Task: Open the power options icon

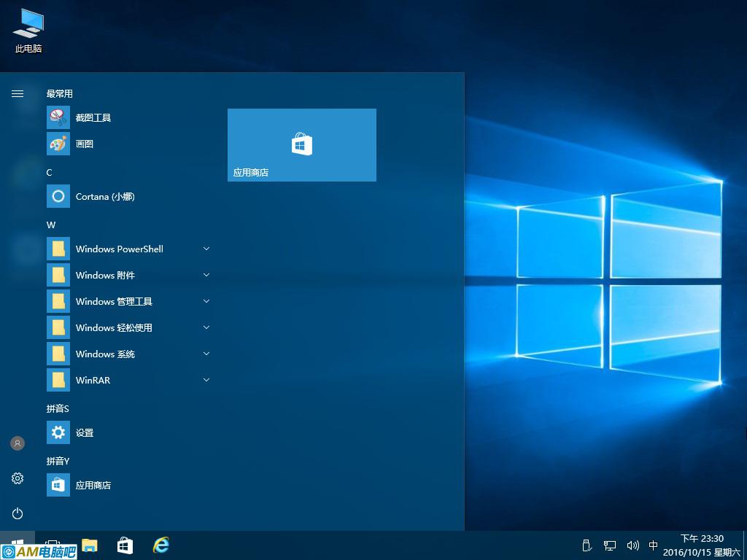Action: pos(18,513)
